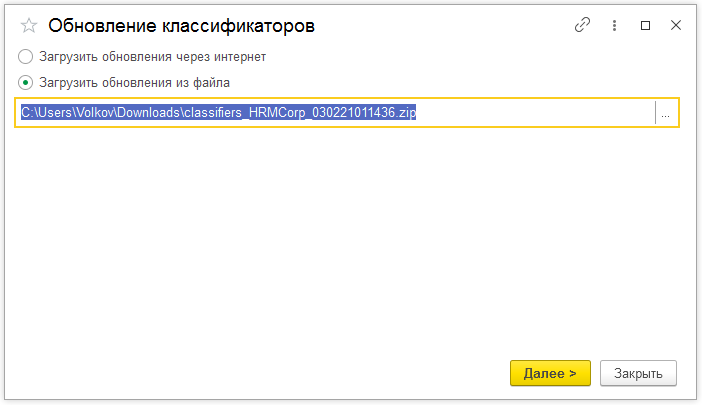Open the three-dot more actions menu
The height and width of the screenshot is (405, 702).
614,26
